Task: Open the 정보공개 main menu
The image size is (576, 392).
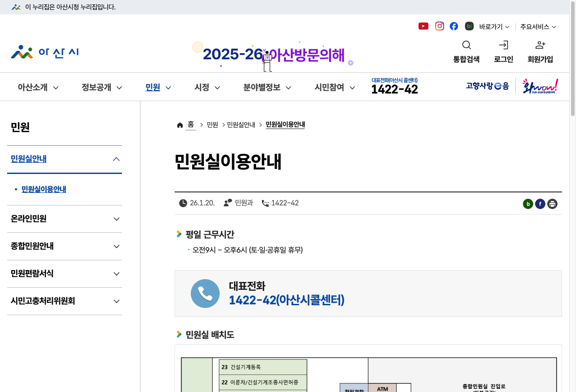Action: point(102,87)
